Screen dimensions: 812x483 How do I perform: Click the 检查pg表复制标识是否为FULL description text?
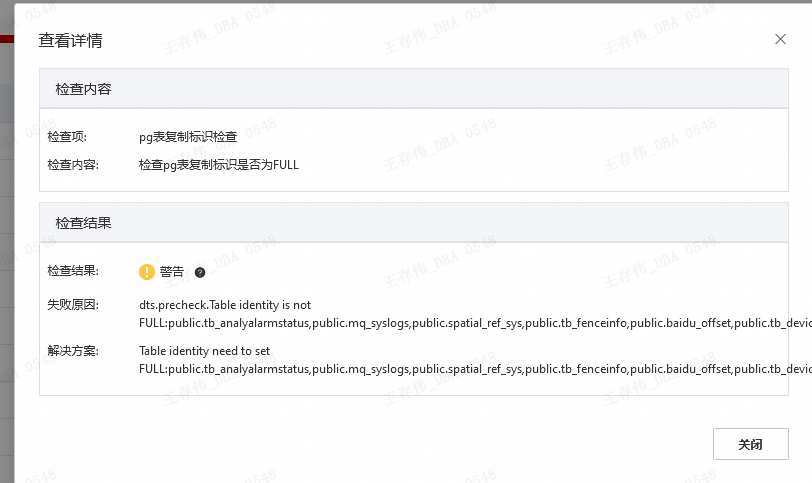point(219,164)
